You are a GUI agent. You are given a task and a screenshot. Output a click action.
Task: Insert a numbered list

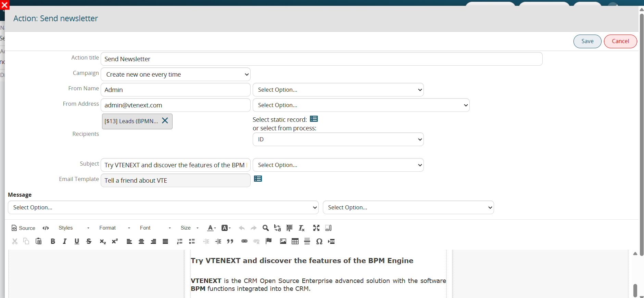[x=180, y=241]
